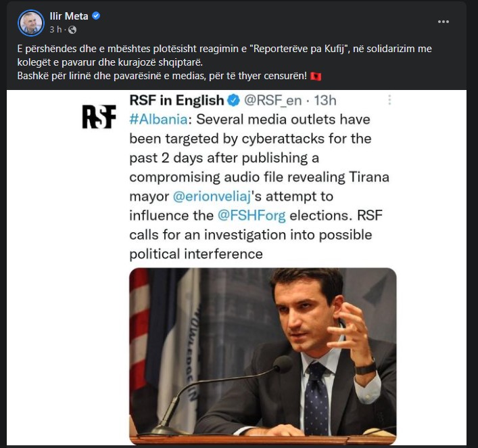Click the "3 h" post timestamp
The image size is (478, 448).
pyautogui.click(x=56, y=30)
